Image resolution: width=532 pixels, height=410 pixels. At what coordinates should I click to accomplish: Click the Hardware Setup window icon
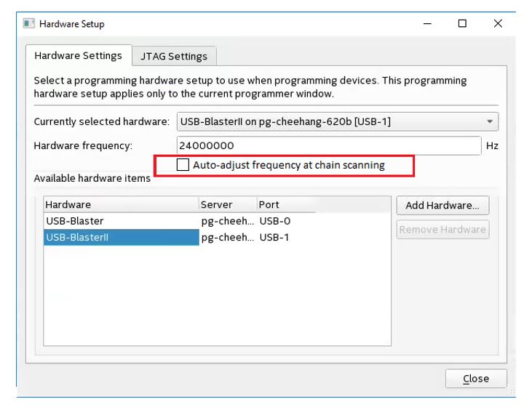pos(29,24)
